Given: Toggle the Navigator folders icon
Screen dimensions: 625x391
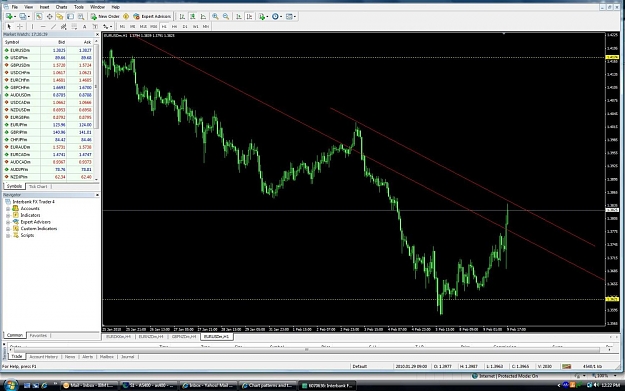Looking at the screenshot, I should (x=60, y=16).
